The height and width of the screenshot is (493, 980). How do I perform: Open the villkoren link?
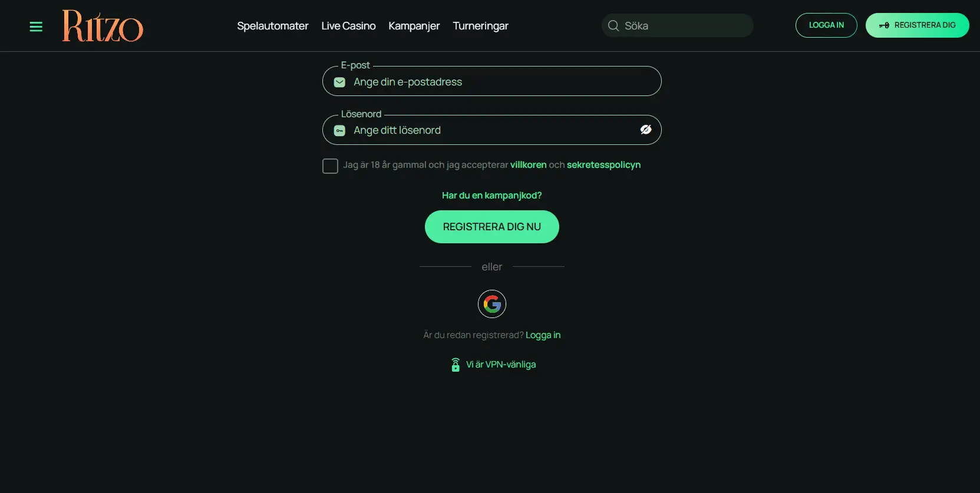click(x=529, y=165)
